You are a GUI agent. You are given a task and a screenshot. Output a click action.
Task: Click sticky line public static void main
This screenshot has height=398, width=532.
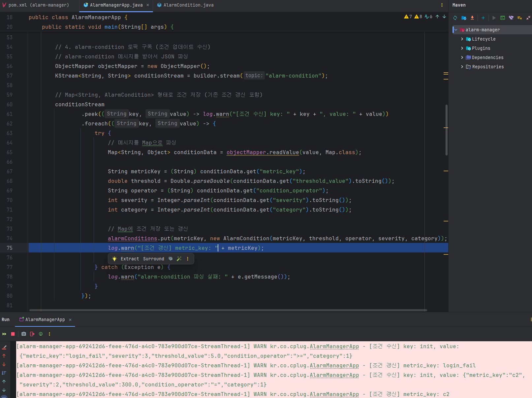click(x=108, y=27)
